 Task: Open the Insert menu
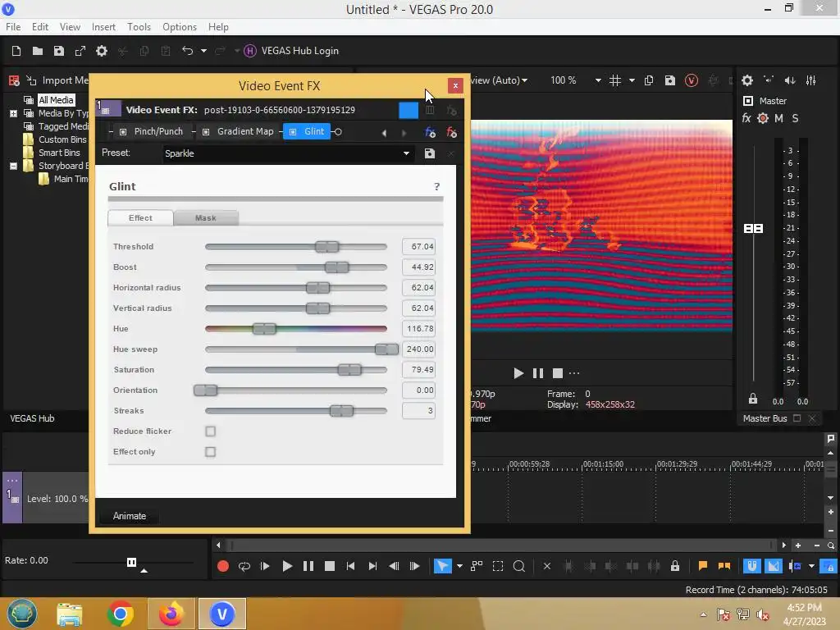pyautogui.click(x=103, y=27)
